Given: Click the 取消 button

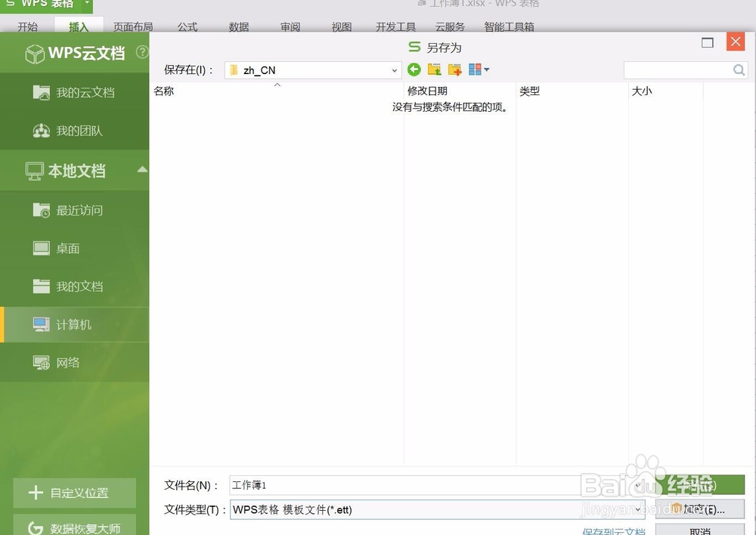Looking at the screenshot, I should [699, 530].
